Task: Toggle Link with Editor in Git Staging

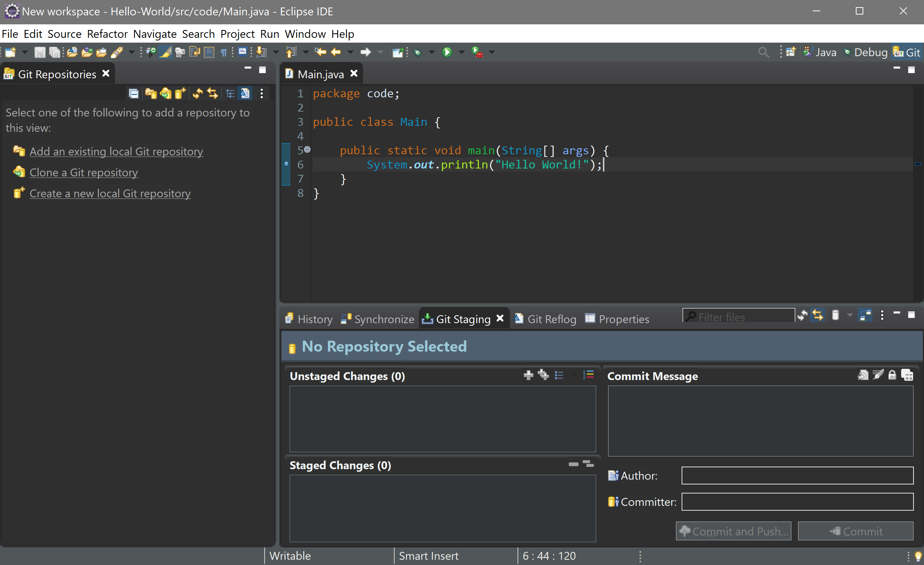Action: (818, 316)
